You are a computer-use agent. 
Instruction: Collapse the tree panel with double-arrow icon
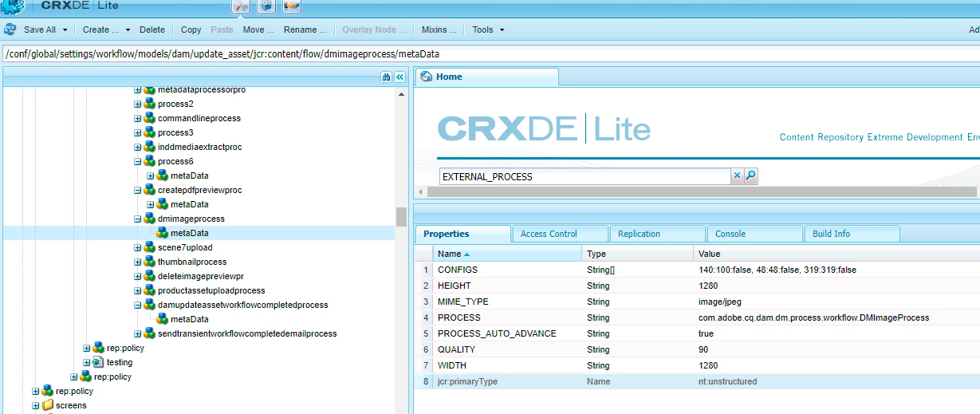400,77
